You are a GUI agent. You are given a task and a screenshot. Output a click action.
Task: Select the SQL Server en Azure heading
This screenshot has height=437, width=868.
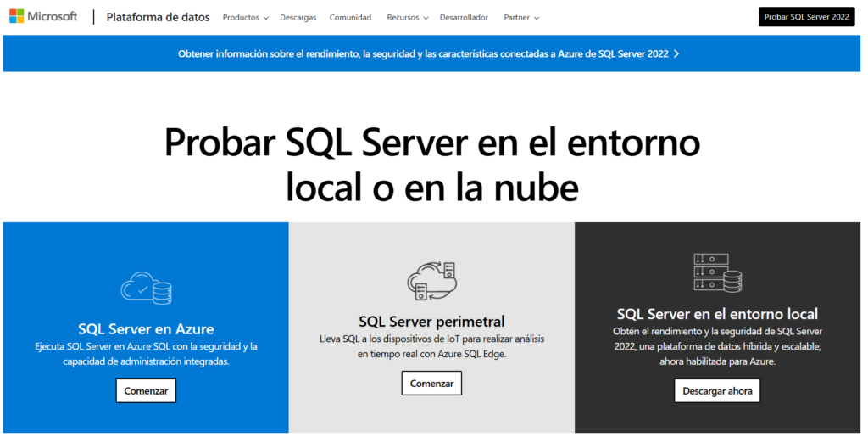146,329
